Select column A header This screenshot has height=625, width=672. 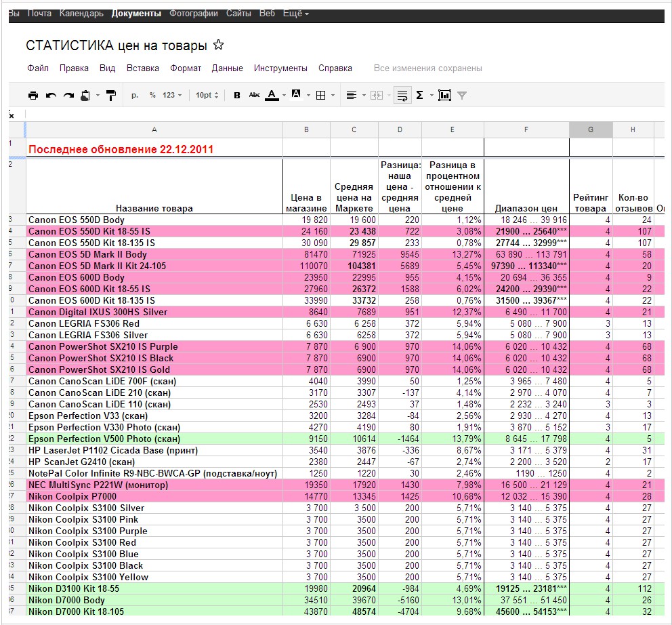coord(154,129)
